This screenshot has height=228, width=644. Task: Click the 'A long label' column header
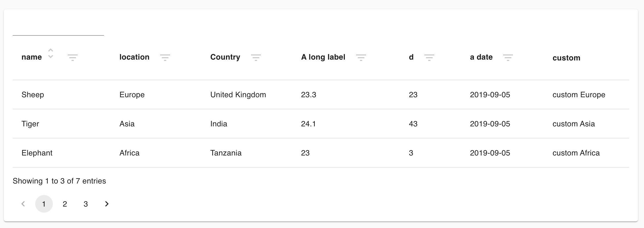[323, 57]
